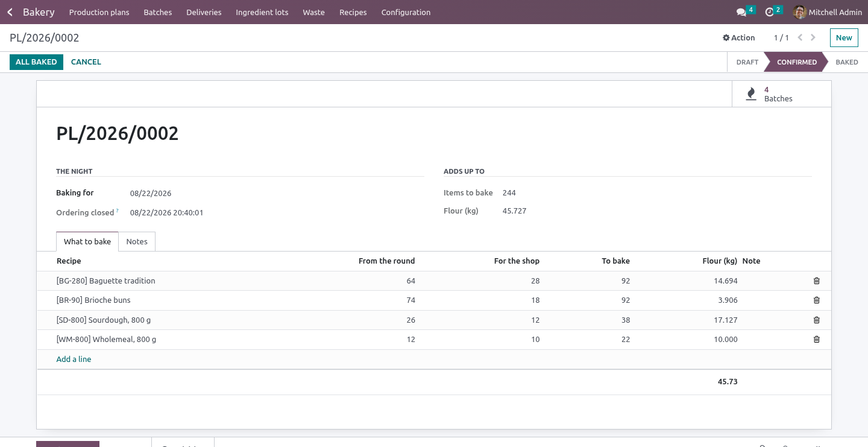This screenshot has height=447, width=868.
Task: Open the Recipes menu
Action: click(x=353, y=12)
